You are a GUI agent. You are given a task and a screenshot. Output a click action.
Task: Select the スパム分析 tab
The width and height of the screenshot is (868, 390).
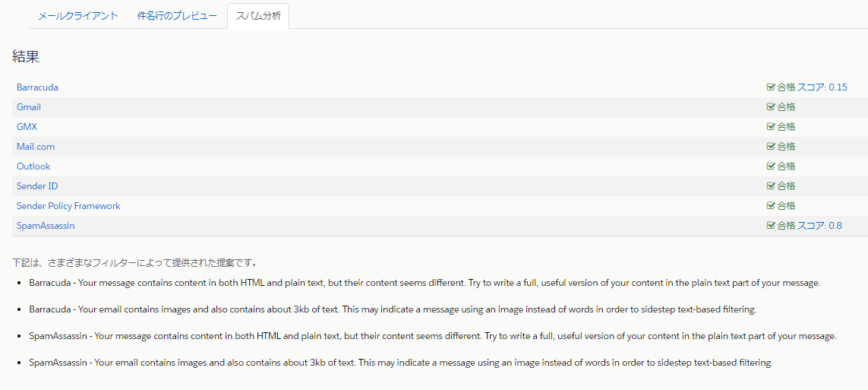tap(258, 16)
